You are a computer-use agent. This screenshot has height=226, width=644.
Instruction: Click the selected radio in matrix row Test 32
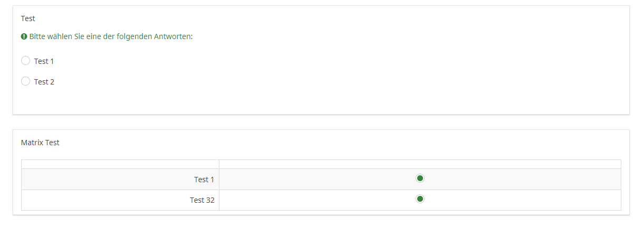coord(420,199)
